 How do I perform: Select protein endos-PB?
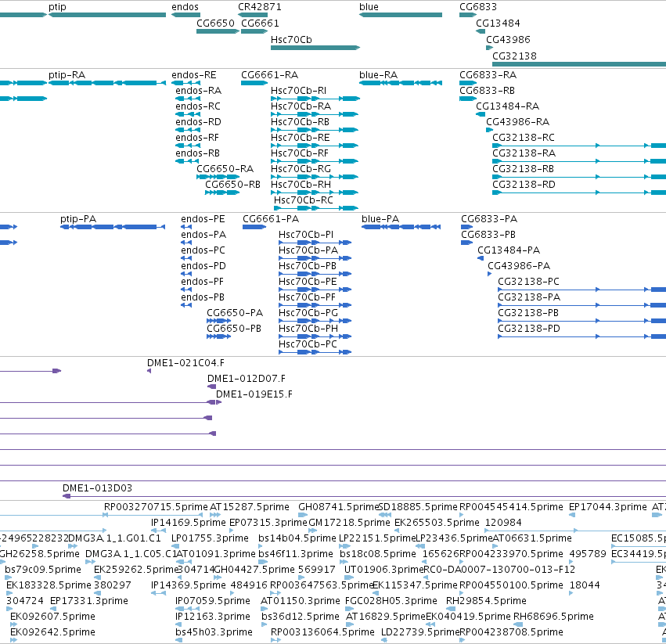pyautogui.click(x=203, y=297)
